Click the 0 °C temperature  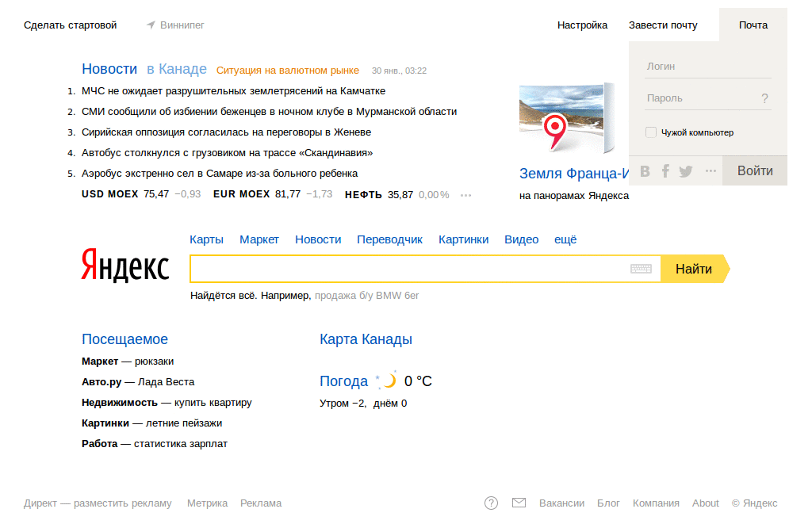(x=418, y=381)
